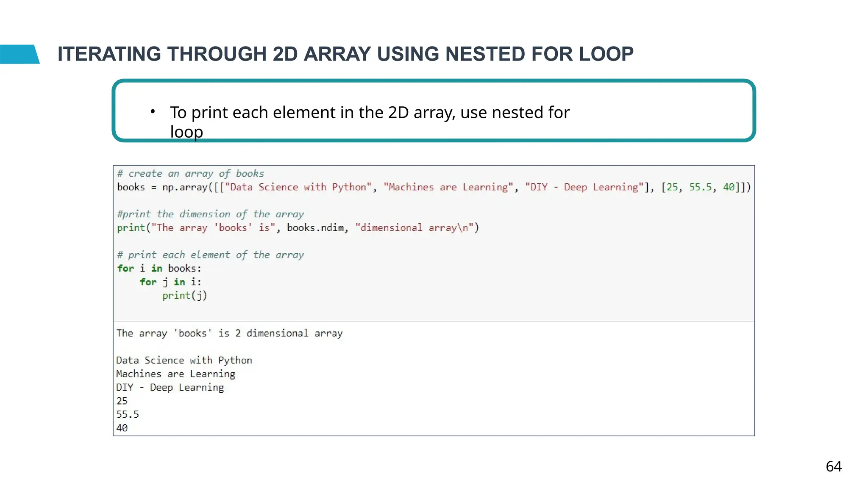The width and height of the screenshot is (868, 488).
Task: Click the comment '#print the dimension of the array'
Action: [x=210, y=214]
